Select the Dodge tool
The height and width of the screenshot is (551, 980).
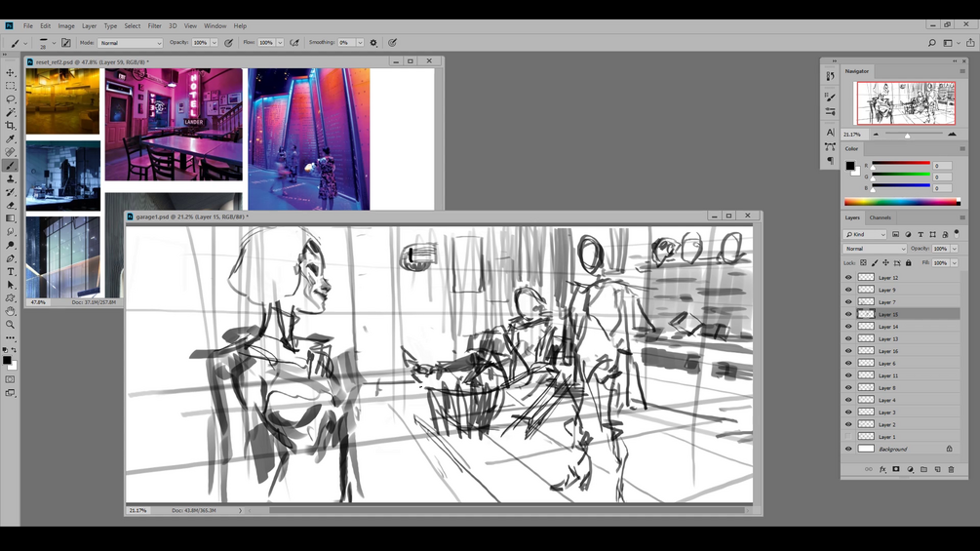click(x=11, y=245)
